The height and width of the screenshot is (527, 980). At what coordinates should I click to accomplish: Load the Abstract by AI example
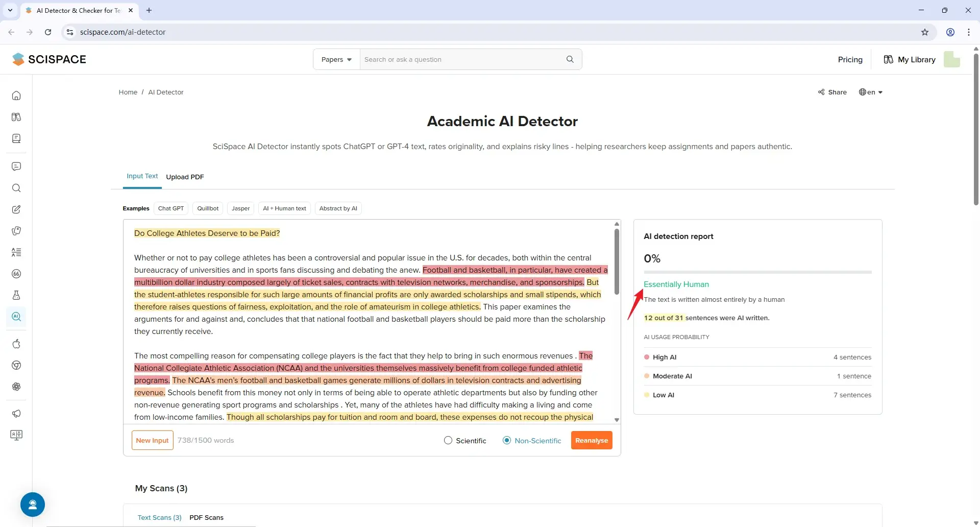[338, 208]
